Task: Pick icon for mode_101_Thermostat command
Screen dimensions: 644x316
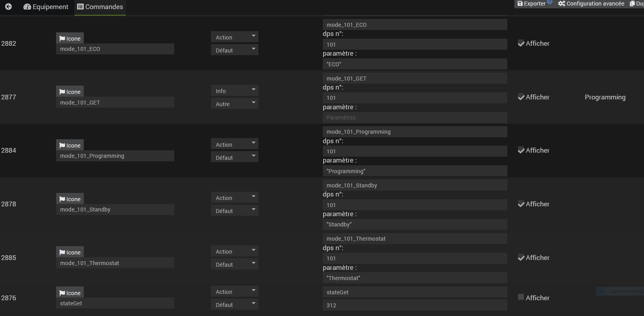Action: point(70,252)
